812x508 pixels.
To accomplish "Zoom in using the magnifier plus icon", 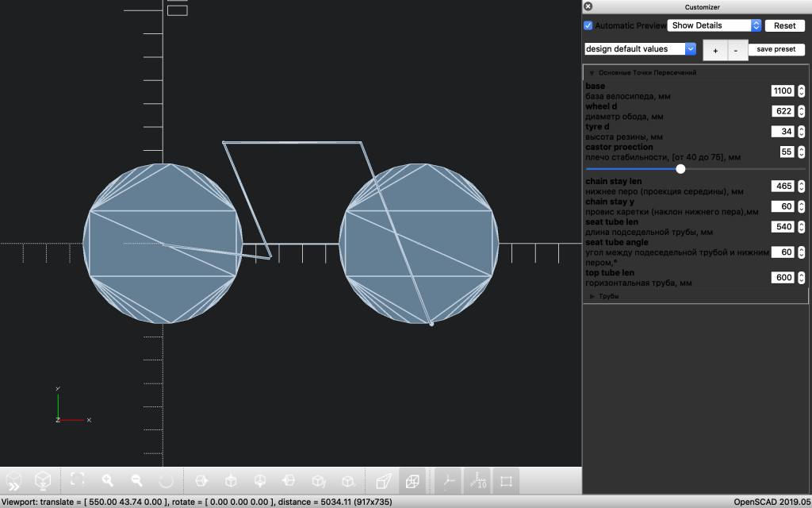I will click(x=107, y=480).
